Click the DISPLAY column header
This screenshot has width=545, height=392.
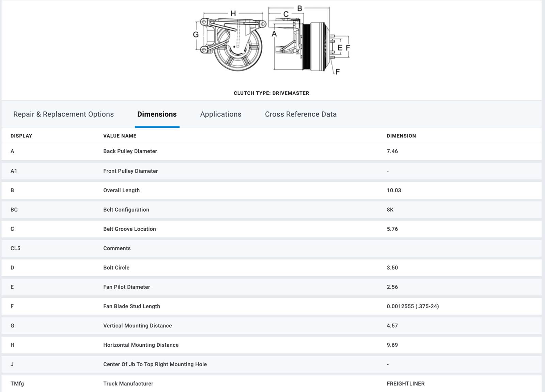coord(21,136)
